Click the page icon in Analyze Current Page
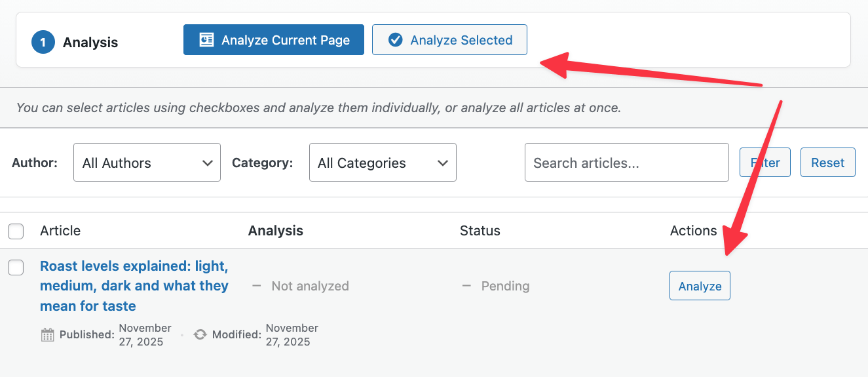This screenshot has width=868, height=377. click(x=207, y=40)
